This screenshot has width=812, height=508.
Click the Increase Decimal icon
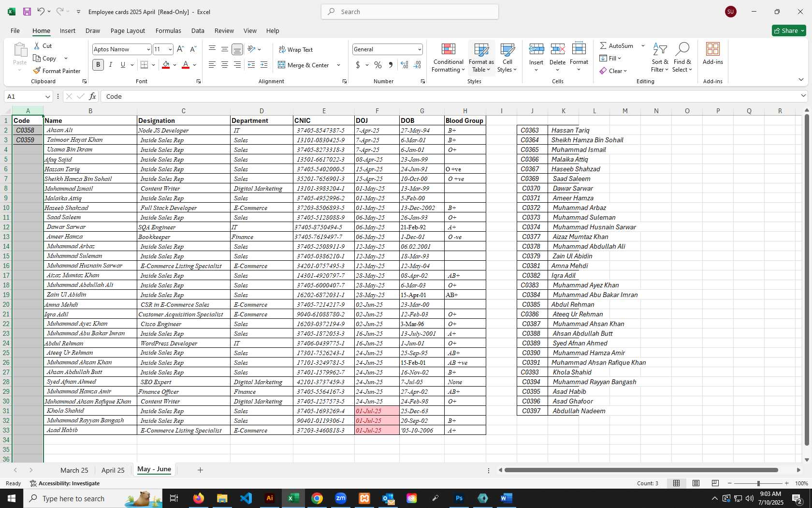point(405,65)
